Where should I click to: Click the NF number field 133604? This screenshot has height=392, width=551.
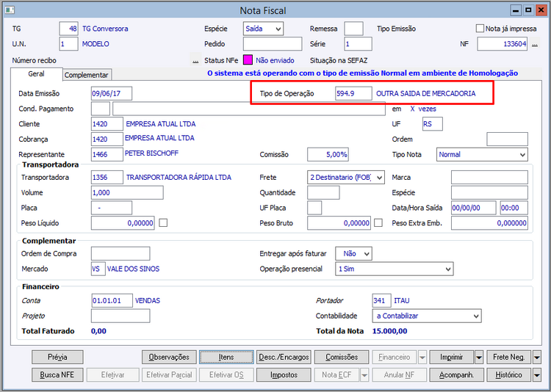pyautogui.click(x=503, y=44)
